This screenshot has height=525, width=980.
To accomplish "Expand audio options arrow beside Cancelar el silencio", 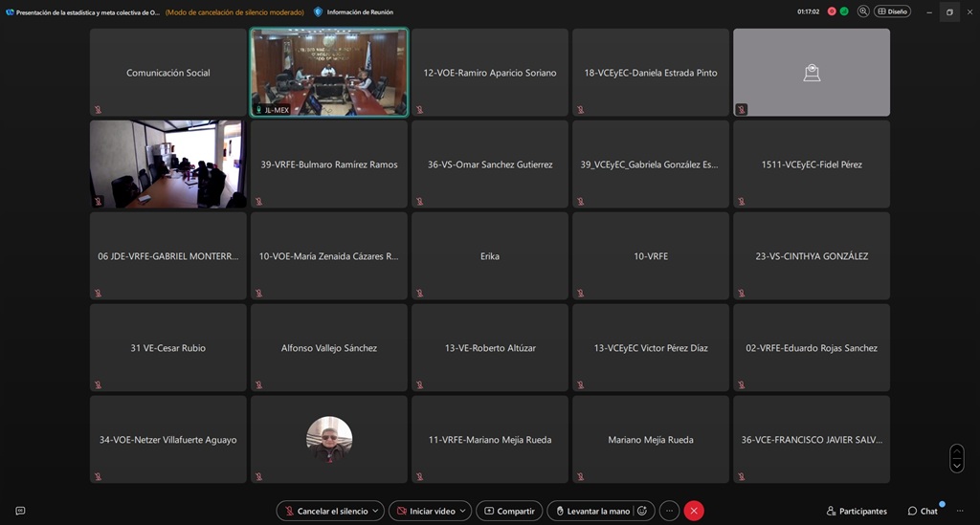I will [376, 511].
